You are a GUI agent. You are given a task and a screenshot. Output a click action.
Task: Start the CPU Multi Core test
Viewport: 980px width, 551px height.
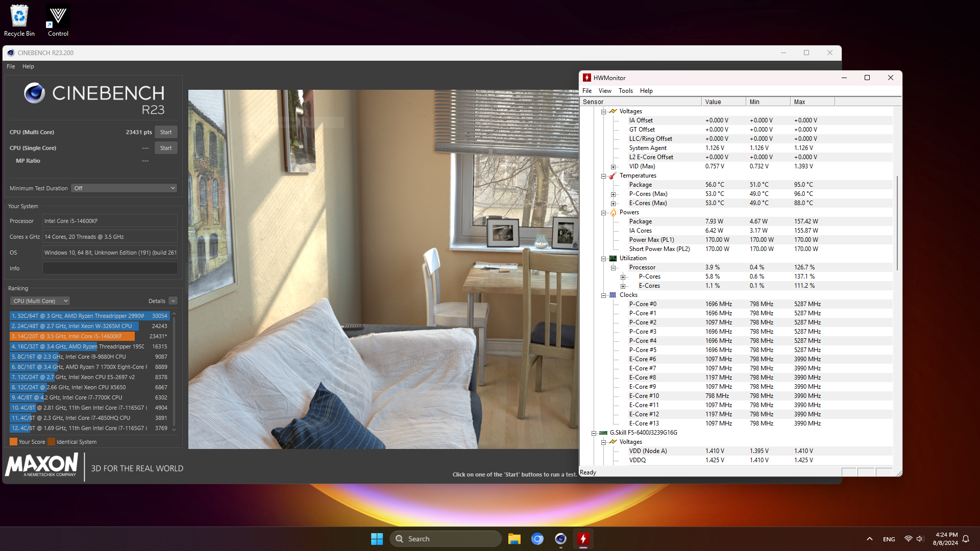[166, 132]
